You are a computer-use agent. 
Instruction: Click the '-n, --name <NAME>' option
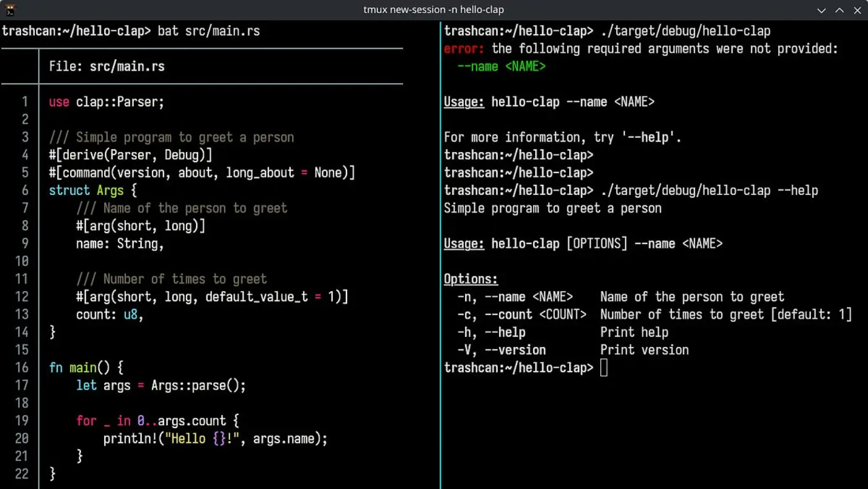pyautogui.click(x=515, y=297)
